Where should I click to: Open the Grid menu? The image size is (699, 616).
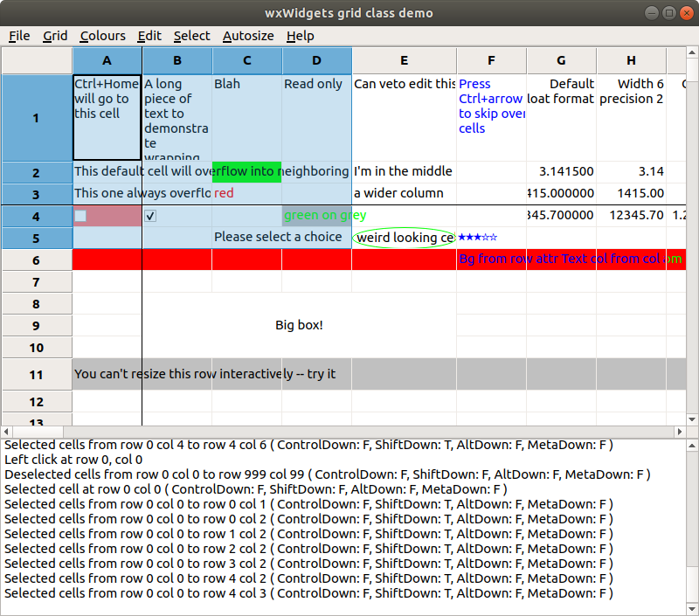tap(54, 36)
